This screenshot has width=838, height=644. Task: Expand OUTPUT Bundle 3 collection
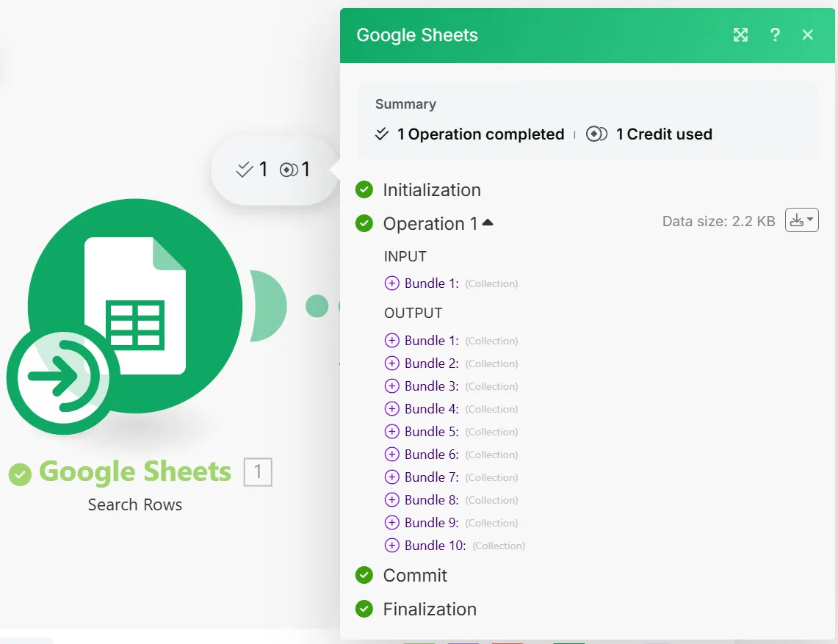coord(391,386)
